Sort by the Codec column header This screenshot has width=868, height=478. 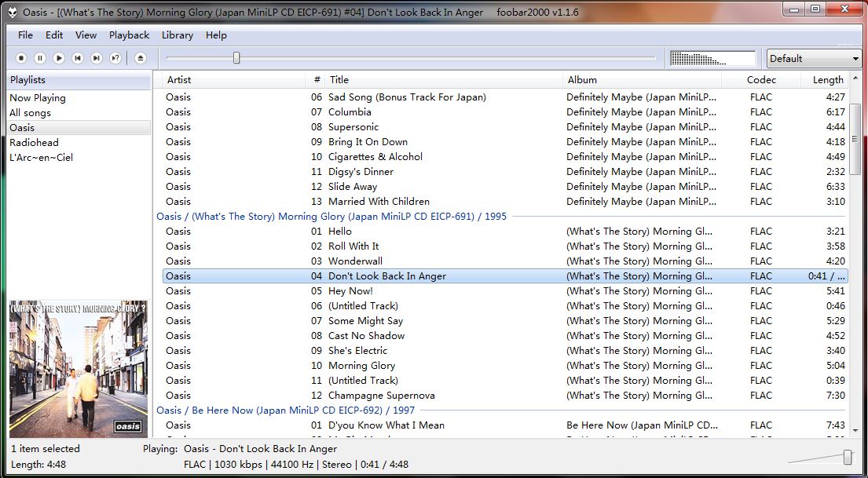761,80
